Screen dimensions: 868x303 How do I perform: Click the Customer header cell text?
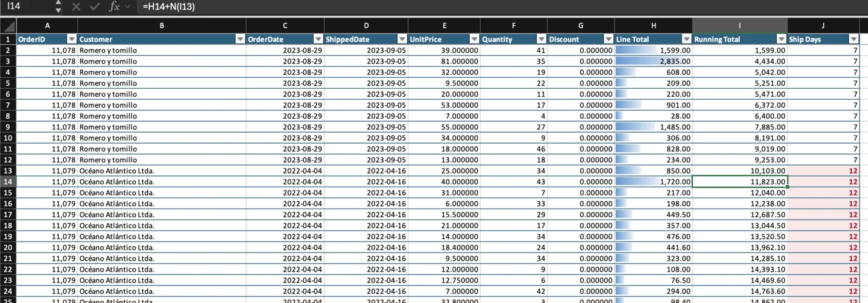[x=96, y=40]
